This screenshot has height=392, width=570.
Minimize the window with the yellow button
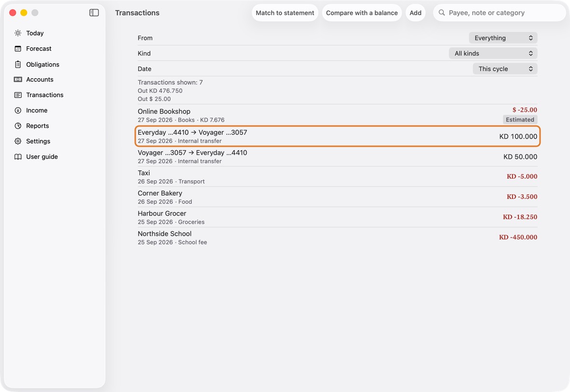point(24,13)
